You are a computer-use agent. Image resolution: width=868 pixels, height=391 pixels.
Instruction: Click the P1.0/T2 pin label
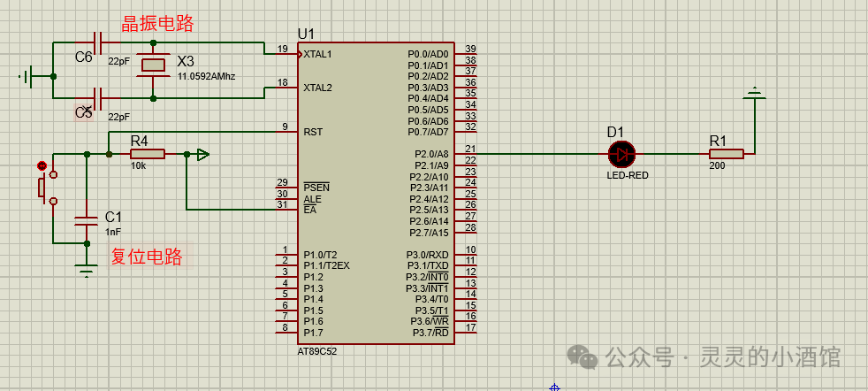click(321, 255)
